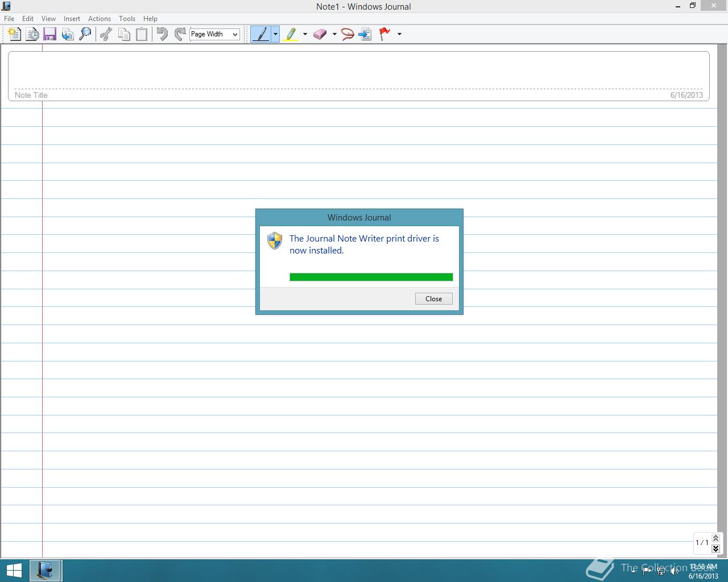The image size is (728, 582).
Task: Click the 1 / 1 page indicator
Action: pos(702,542)
